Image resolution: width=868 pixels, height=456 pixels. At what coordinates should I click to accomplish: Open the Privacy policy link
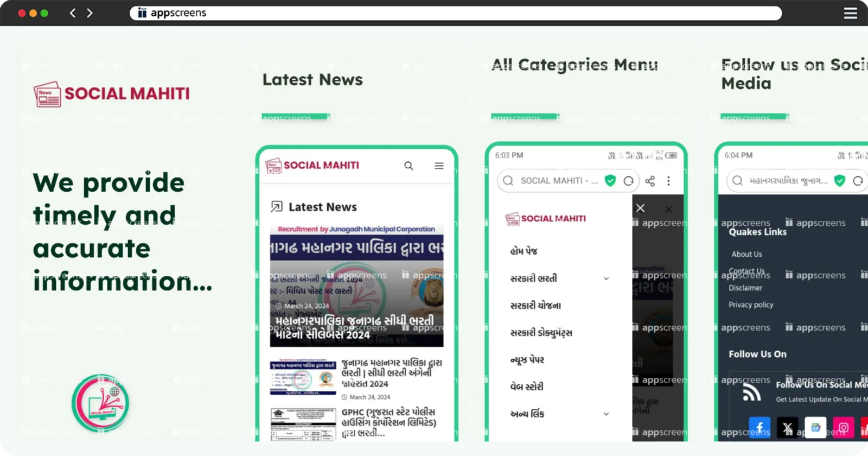(x=751, y=305)
